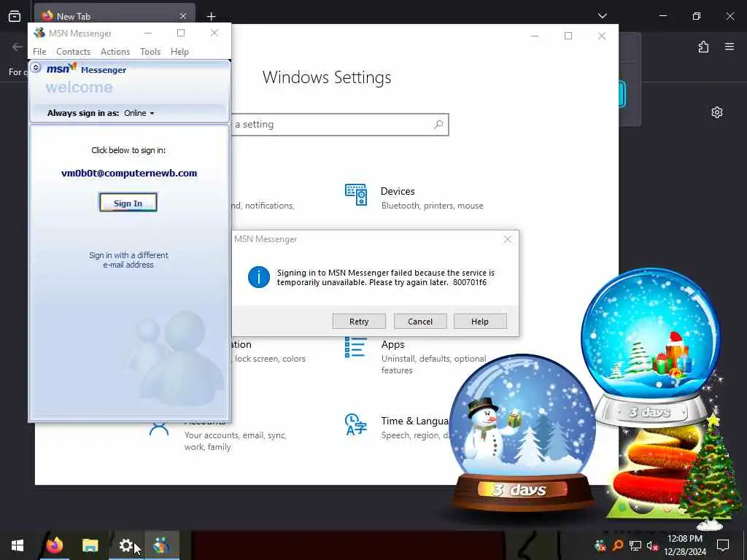The image size is (747, 560).
Task: Open the Windows Start menu
Action: click(x=18, y=545)
